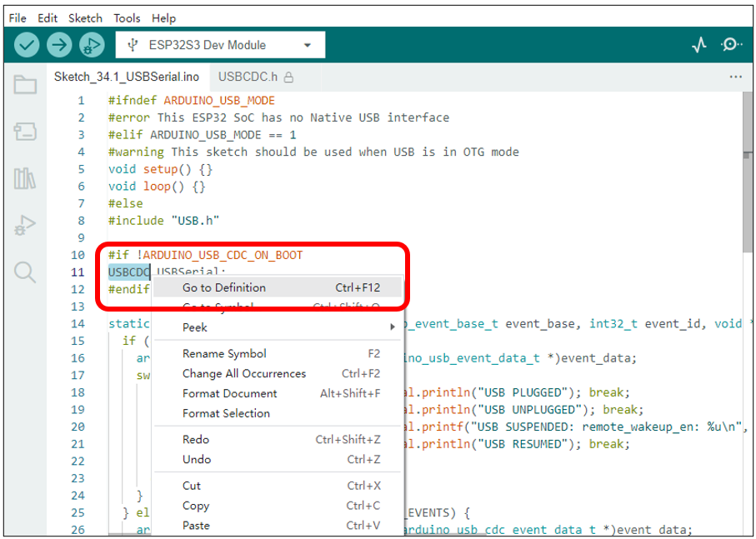Click 'void setup() {}' on line 5
Viewport: 756px width, 539px height.
click(161, 169)
